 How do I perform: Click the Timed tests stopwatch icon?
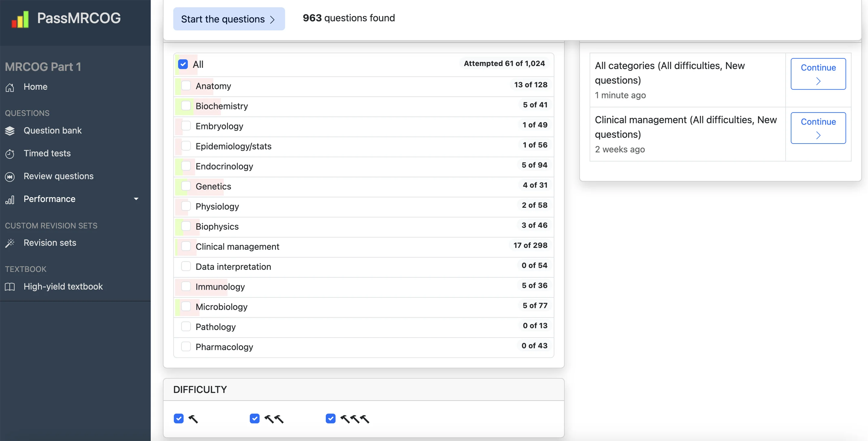pos(10,154)
